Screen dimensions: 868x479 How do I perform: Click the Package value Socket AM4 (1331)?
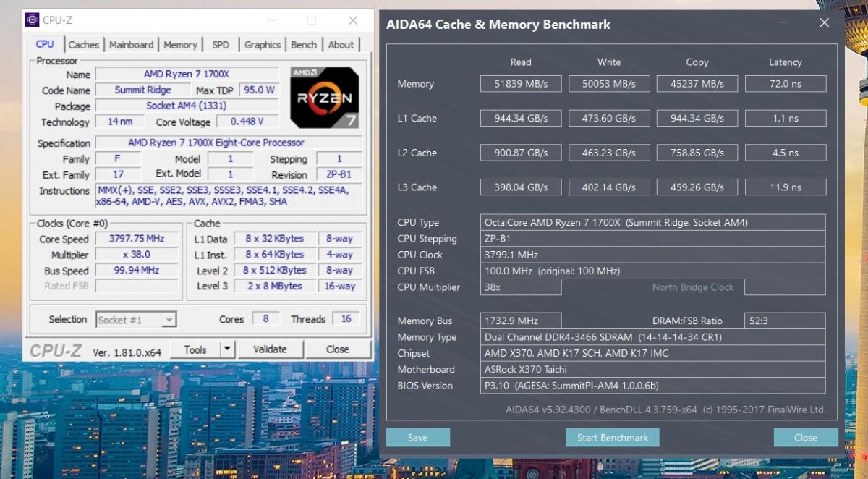[187, 106]
